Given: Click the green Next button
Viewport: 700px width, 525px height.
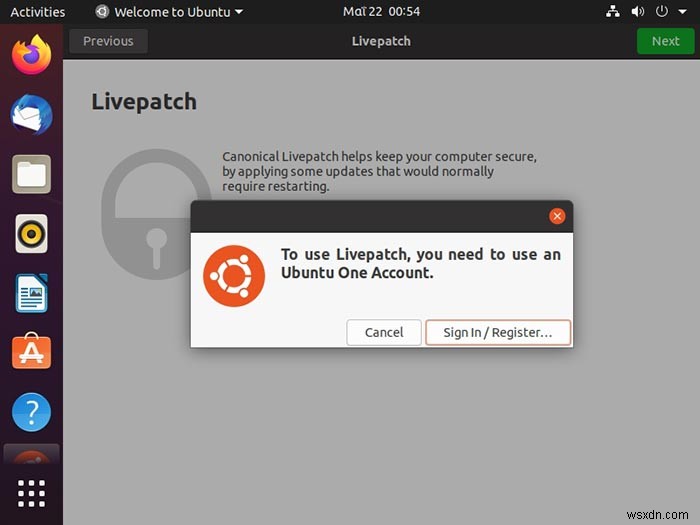Looking at the screenshot, I should click(x=666, y=41).
